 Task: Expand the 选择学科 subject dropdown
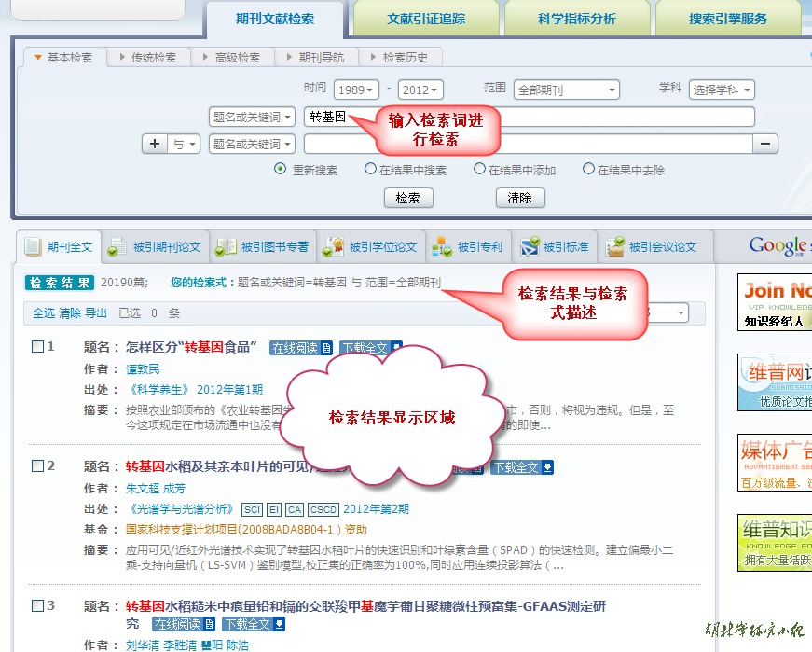(722, 90)
